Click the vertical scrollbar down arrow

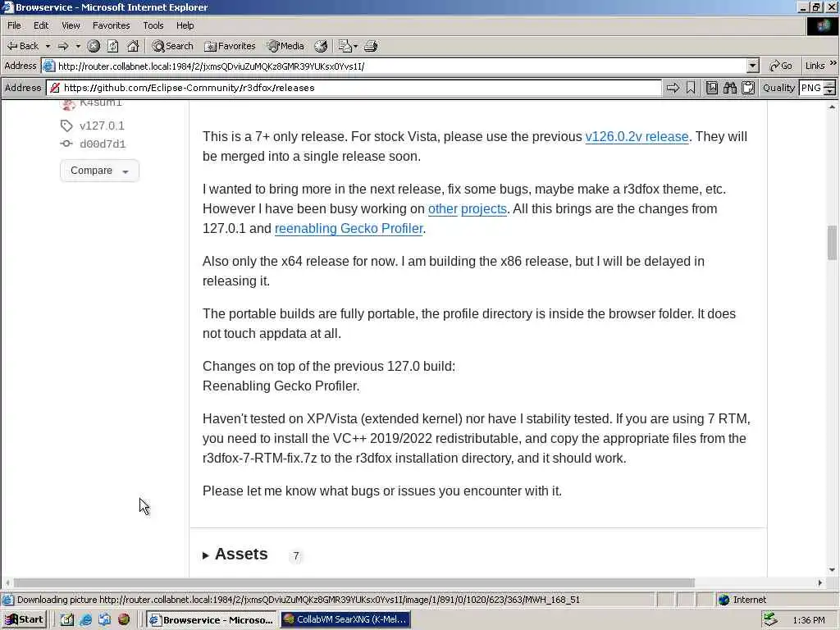tap(832, 570)
